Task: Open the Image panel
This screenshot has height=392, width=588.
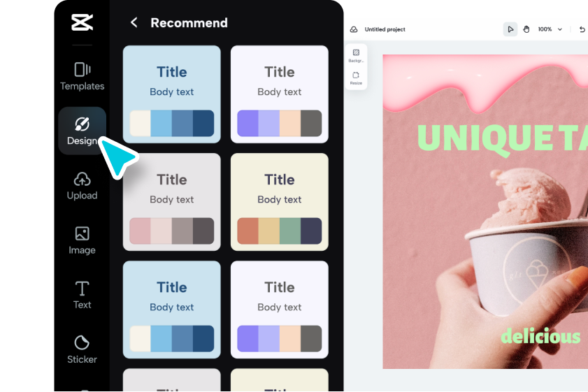Action: coord(82,240)
